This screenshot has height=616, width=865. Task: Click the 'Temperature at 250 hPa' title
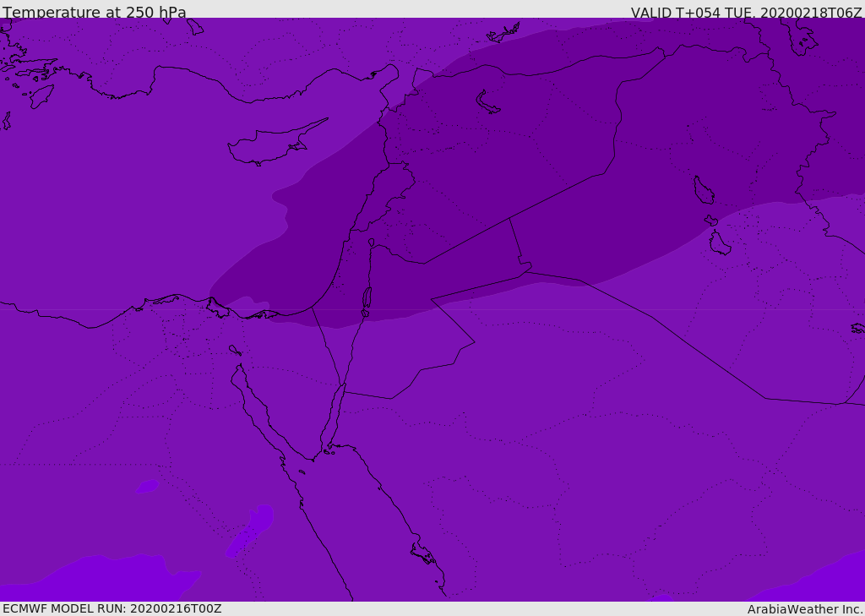[x=94, y=13]
